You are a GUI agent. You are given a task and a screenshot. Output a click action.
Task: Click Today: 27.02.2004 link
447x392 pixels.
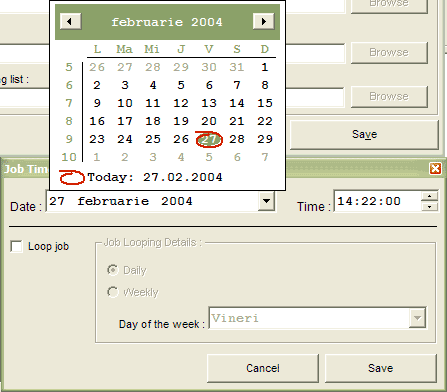[x=155, y=177]
